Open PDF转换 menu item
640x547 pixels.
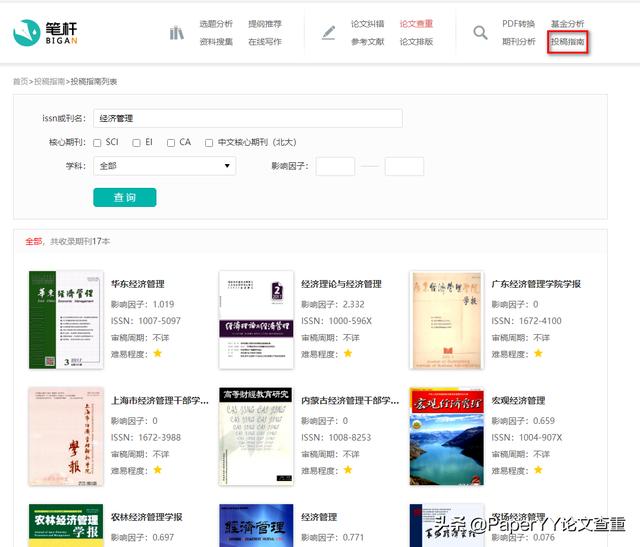click(518, 24)
